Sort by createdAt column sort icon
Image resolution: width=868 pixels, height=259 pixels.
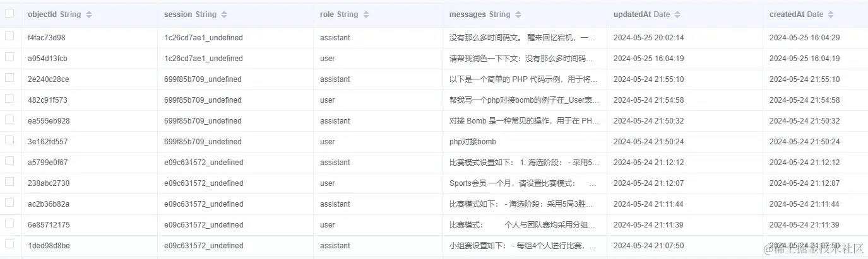[x=831, y=14]
